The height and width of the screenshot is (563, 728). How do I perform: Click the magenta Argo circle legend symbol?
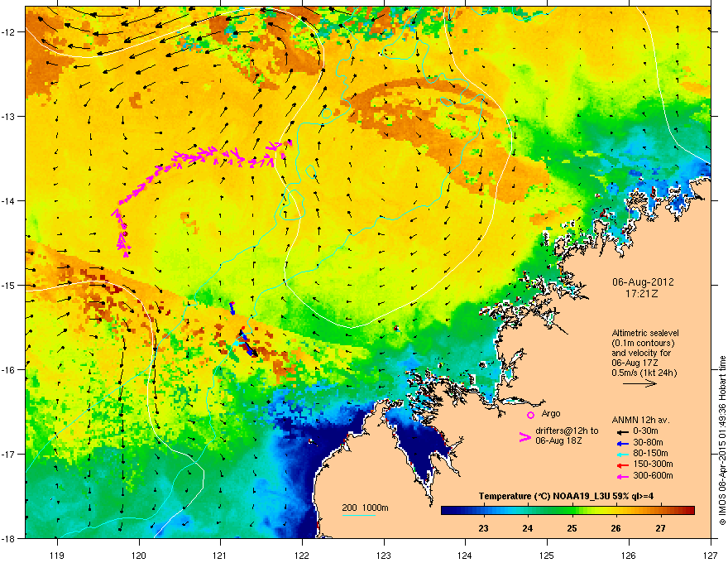click(x=530, y=415)
